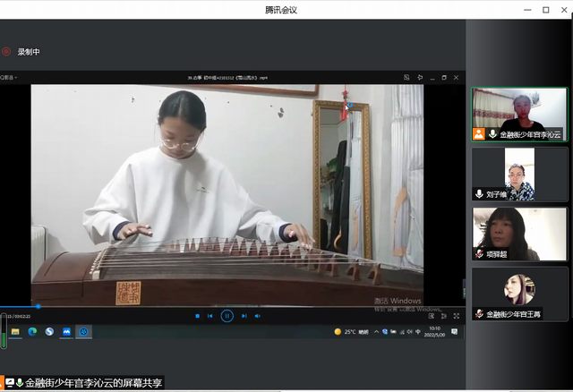Click the mini-mode icon in video player title bar
This screenshot has width=573, height=392.
tap(406, 78)
